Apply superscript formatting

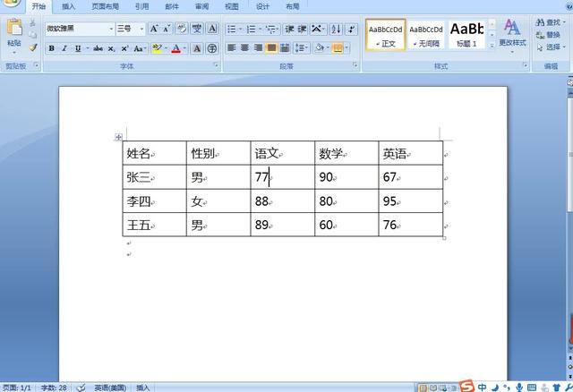(x=124, y=48)
